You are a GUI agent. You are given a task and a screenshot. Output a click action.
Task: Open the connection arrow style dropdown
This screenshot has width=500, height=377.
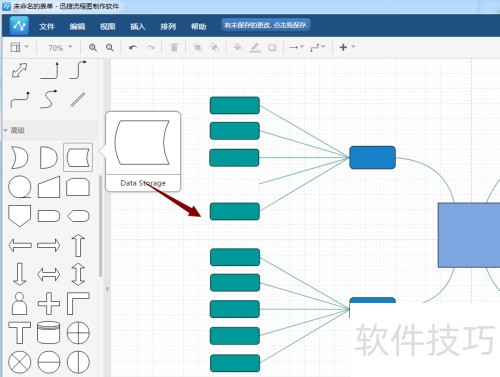click(x=296, y=47)
